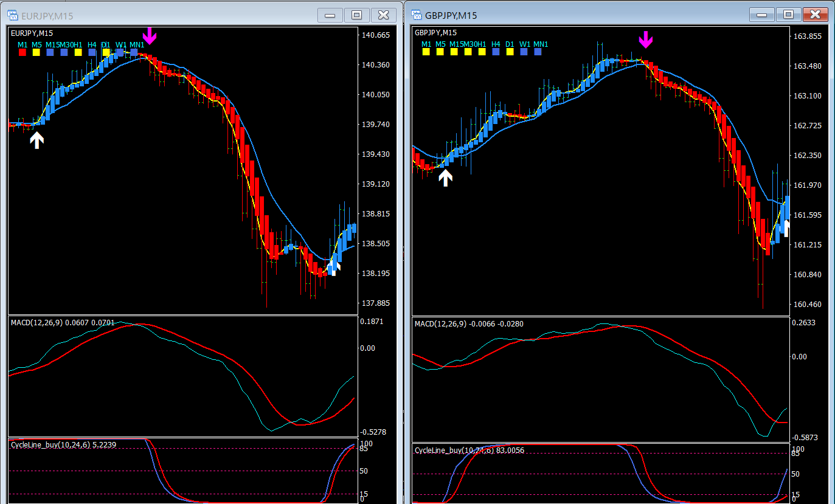The height and width of the screenshot is (504, 835).
Task: Click the W1 timeframe label on EURJPY chart
Action: [x=121, y=44]
